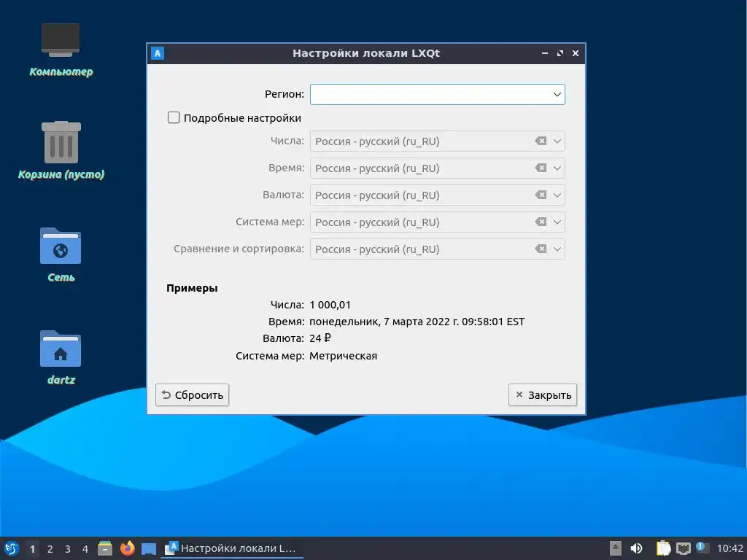
Task: Switch to virtual desktop 4
Action: pyautogui.click(x=85, y=549)
